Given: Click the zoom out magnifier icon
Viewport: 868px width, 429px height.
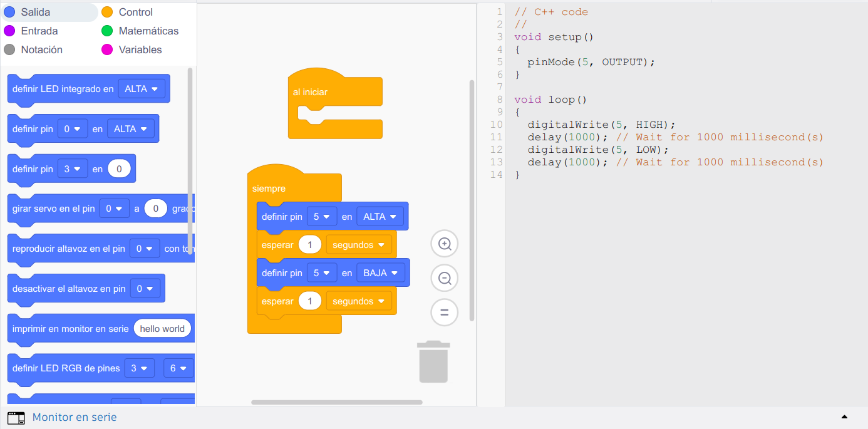Looking at the screenshot, I should pos(445,278).
